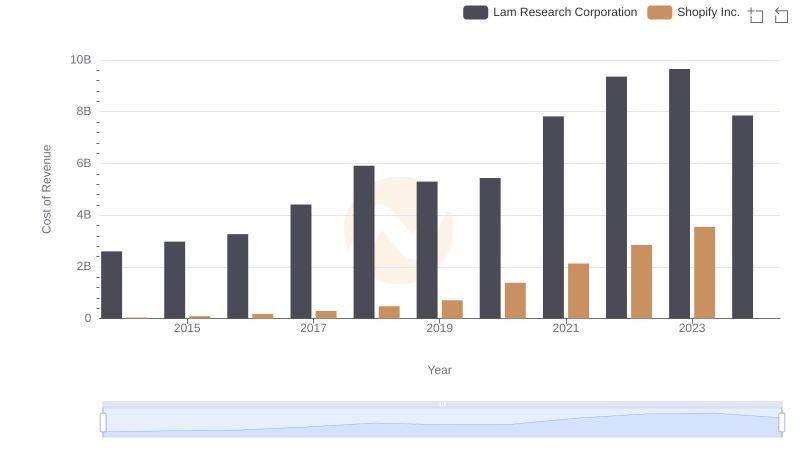
Task: Click the x-axis label 2021
Action: (x=566, y=328)
